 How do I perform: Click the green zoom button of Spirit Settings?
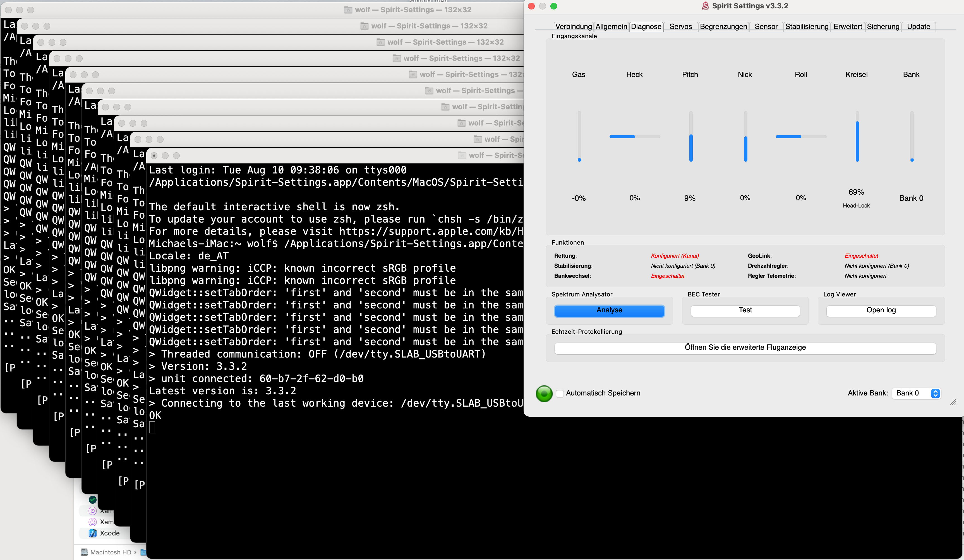[x=553, y=6]
